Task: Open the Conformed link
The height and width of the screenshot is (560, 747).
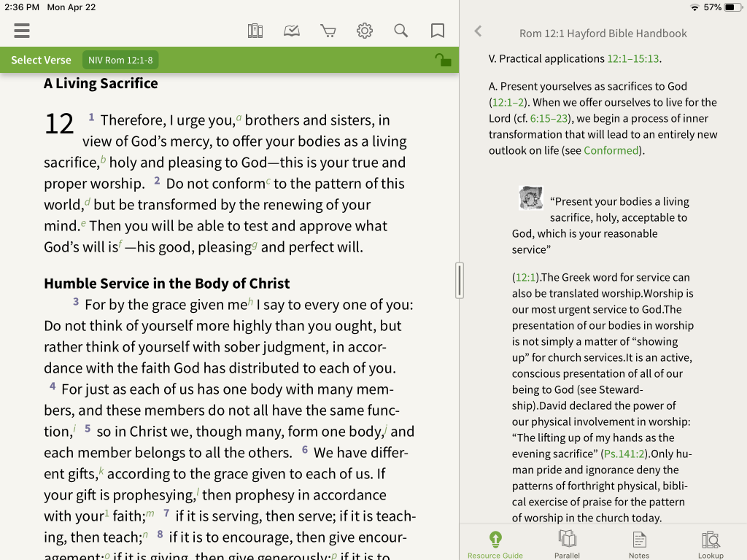Action: tap(611, 150)
